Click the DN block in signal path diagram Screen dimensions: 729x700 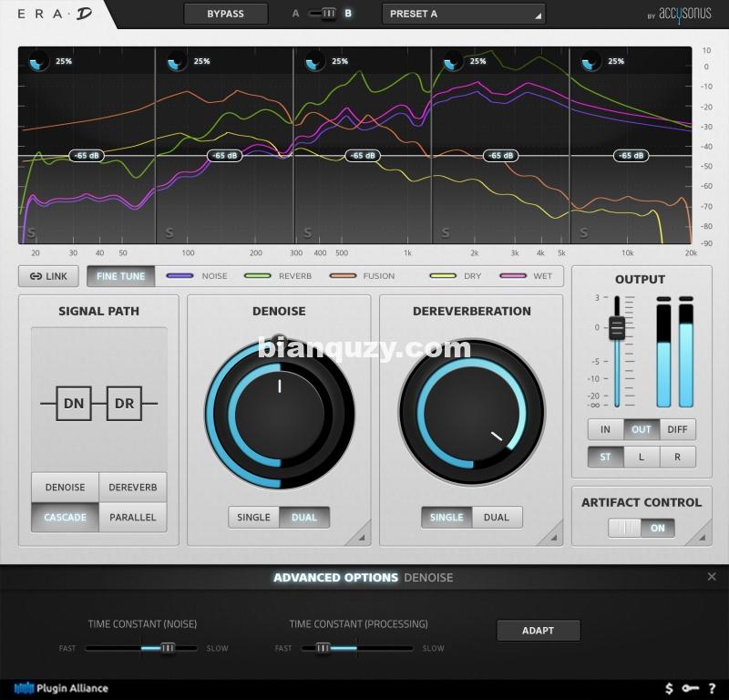coord(74,403)
